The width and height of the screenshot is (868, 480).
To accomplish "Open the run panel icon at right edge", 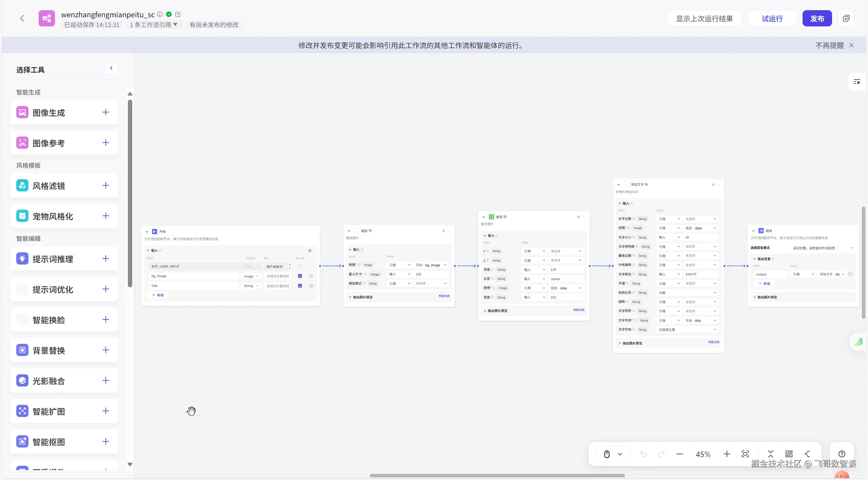I will [857, 82].
